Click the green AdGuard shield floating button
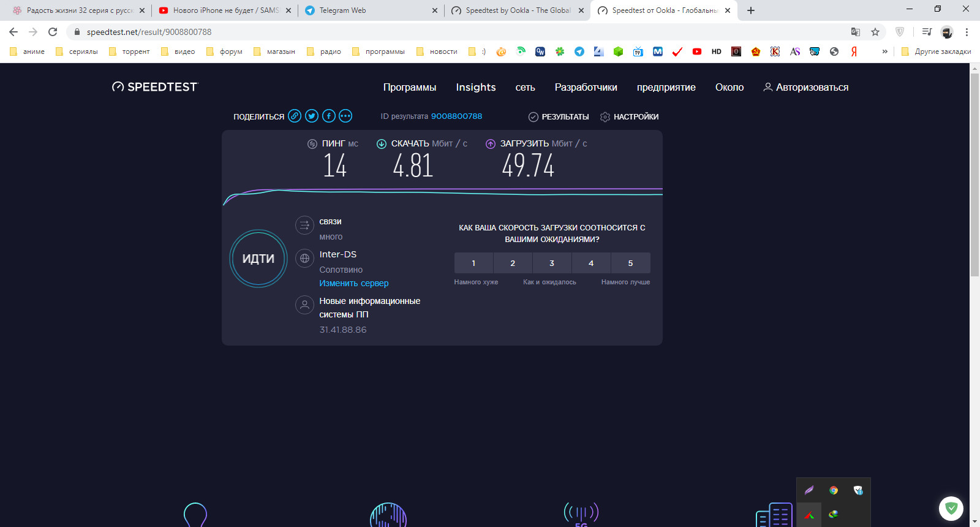The height and width of the screenshot is (527, 980). click(x=951, y=508)
